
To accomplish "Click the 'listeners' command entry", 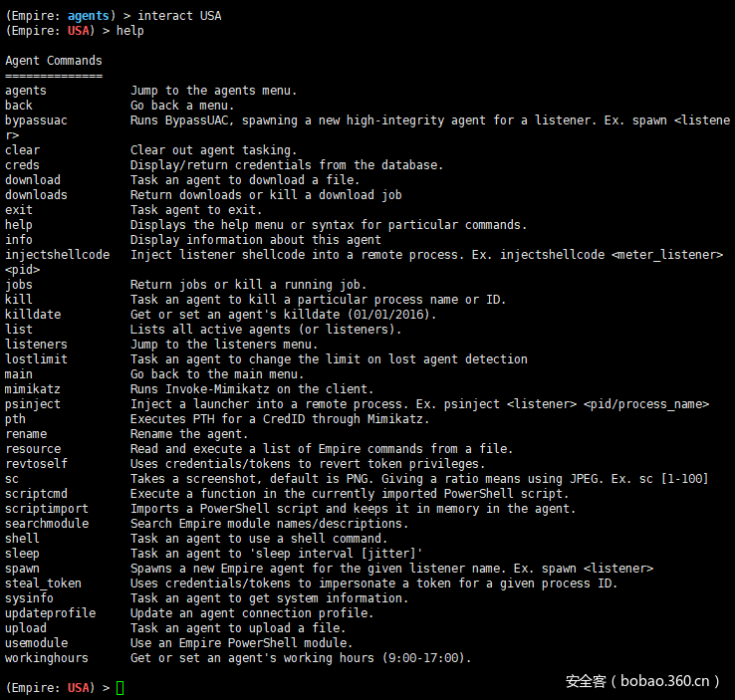I will point(36,345).
